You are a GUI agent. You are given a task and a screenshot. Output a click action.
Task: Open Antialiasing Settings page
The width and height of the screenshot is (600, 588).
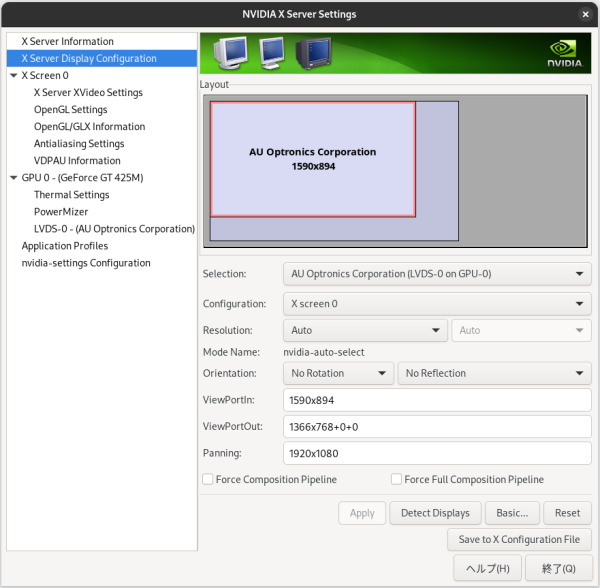[x=79, y=143]
